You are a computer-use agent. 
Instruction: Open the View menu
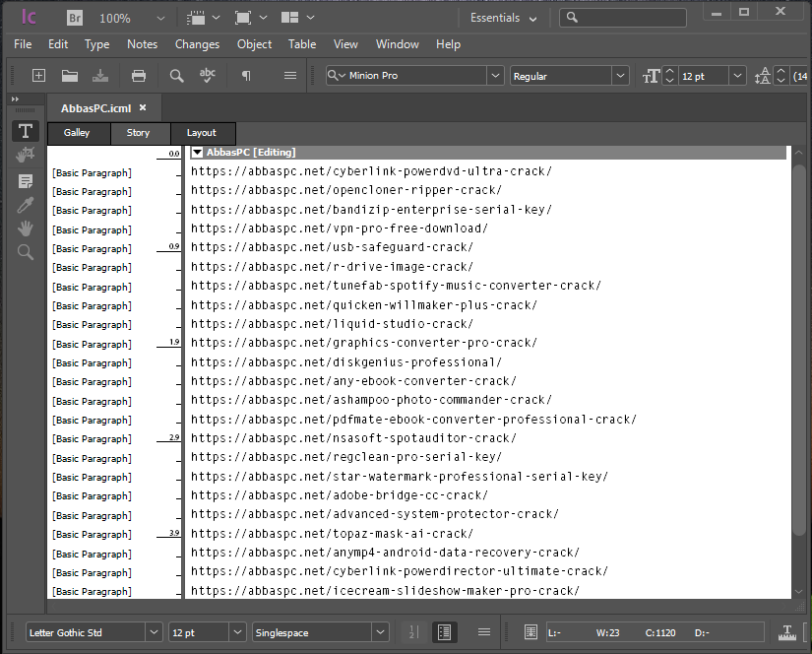point(345,44)
